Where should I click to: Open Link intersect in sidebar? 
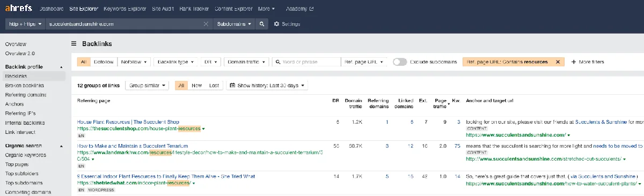20,132
